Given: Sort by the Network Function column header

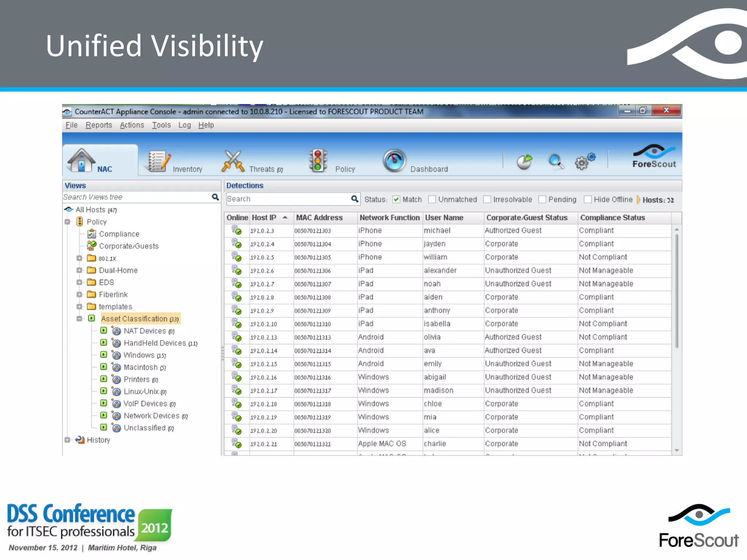Looking at the screenshot, I should pos(390,218).
